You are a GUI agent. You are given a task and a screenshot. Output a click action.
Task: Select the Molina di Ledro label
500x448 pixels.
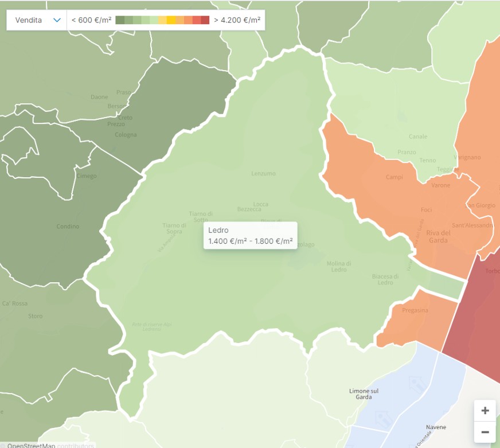click(x=339, y=267)
